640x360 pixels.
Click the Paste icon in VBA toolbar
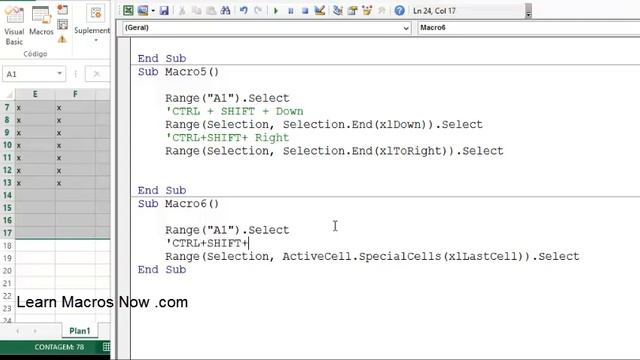[211, 11]
